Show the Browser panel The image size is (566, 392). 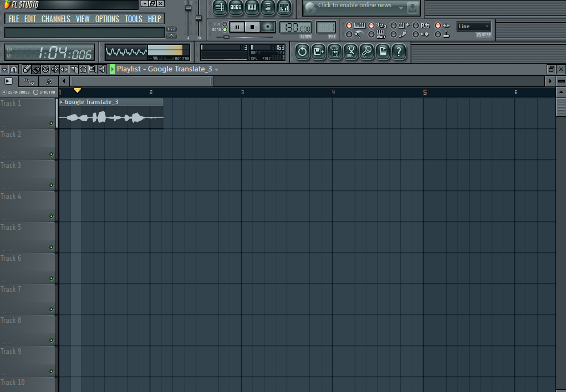268,8
